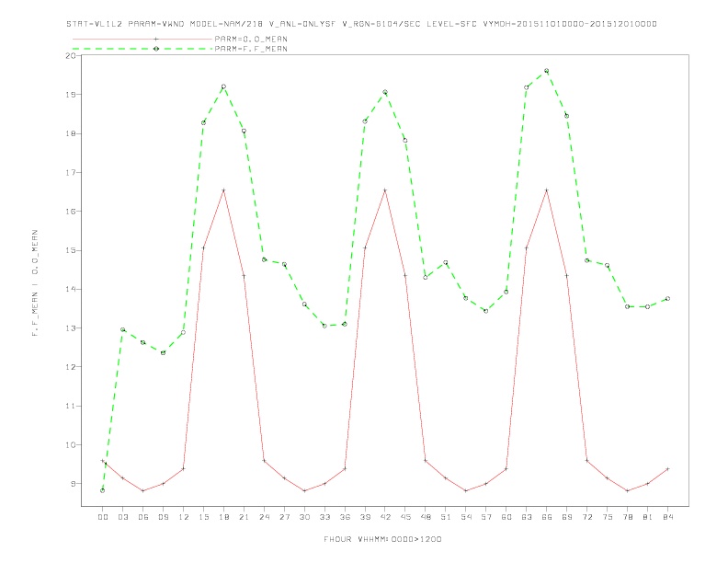Click green F.F_MEAN marker at hour 57
Screen dimensions: 728x563
[486, 311]
